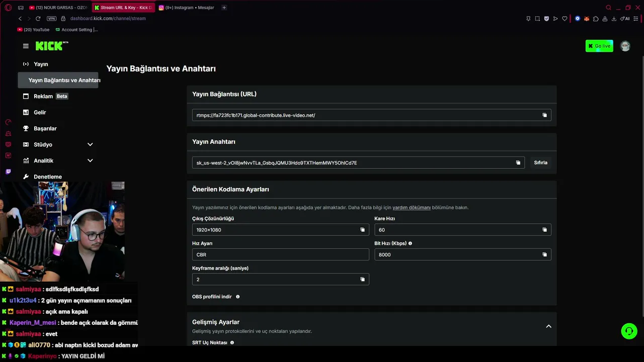Open the Opera tab search magnifier
Screen dimensions: 644x362
click(x=608, y=8)
